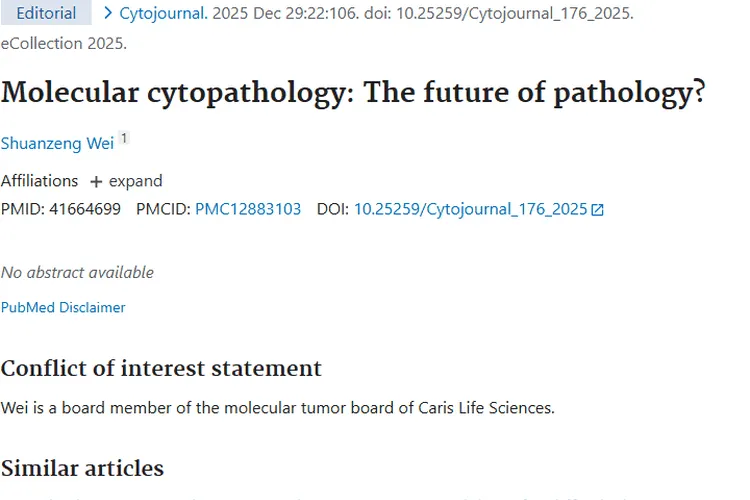
Task: Follow the DOI 10.25259/Cytojournal_176_2025 link below title
Action: coord(470,209)
